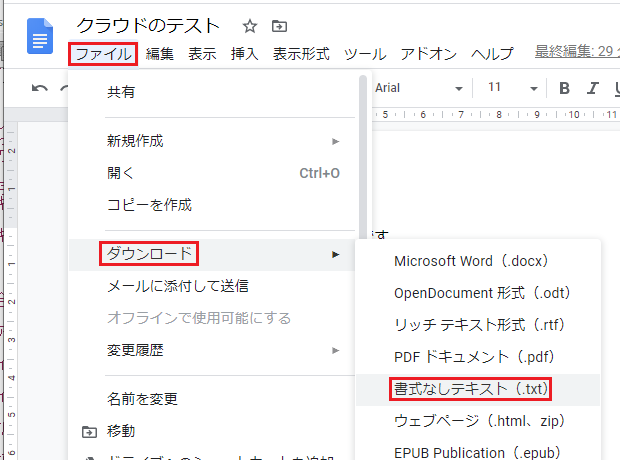
Task: Select メールに添付して送信 menu item
Action: (x=214, y=286)
